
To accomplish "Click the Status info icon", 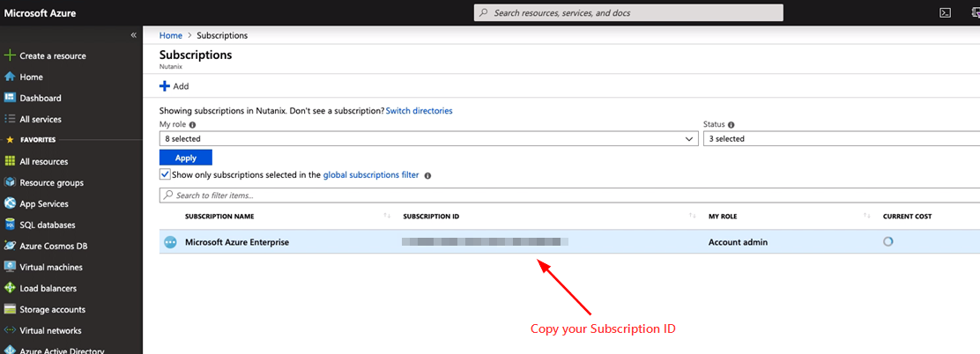I will tap(731, 125).
